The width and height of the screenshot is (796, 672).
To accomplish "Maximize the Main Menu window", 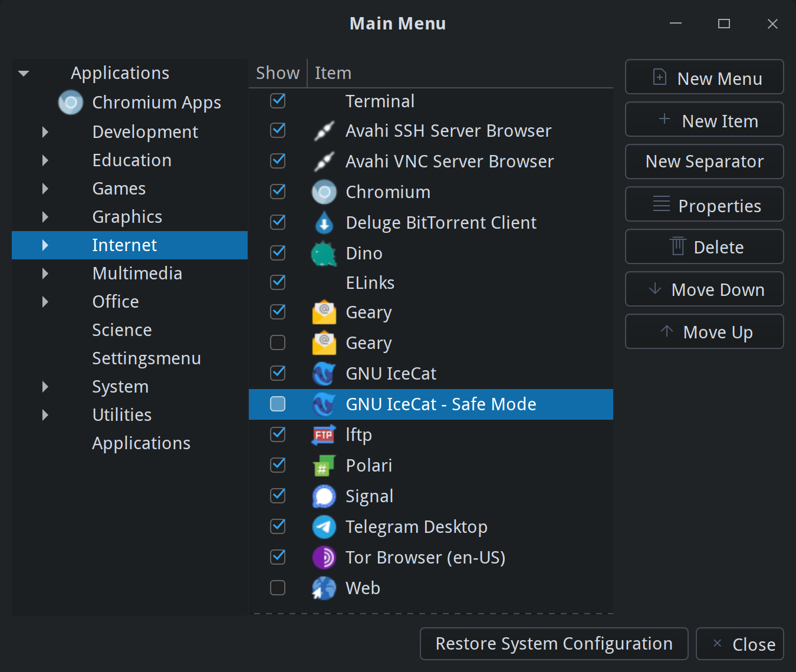I will (x=724, y=24).
